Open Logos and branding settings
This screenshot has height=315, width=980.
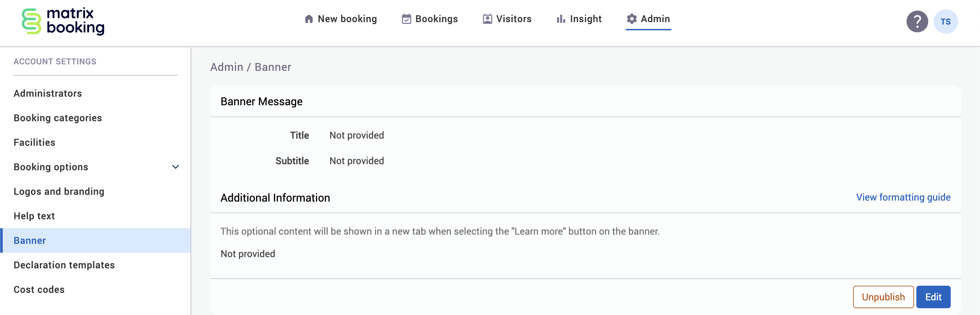[x=59, y=192]
